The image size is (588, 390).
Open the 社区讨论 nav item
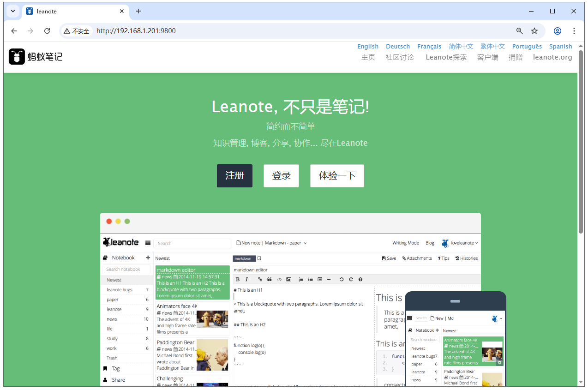pos(400,57)
